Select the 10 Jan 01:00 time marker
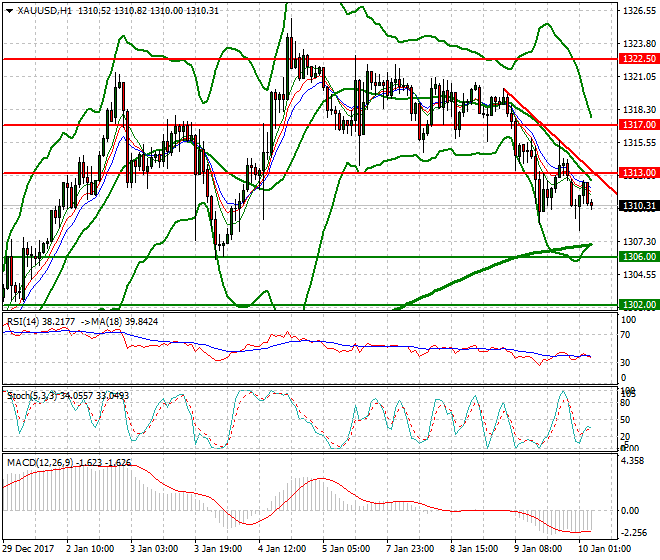Screen dimensions: 660x560 click(602, 549)
